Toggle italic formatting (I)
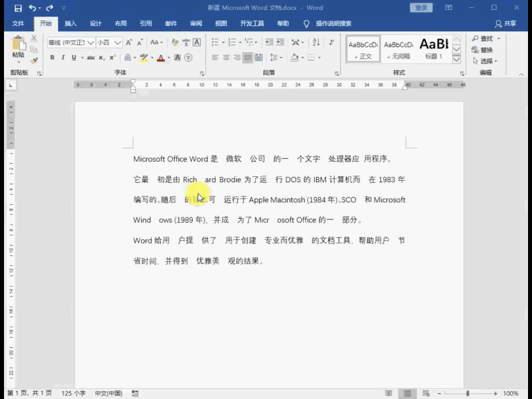Image resolution: width=532 pixels, height=399 pixels. coord(63,58)
